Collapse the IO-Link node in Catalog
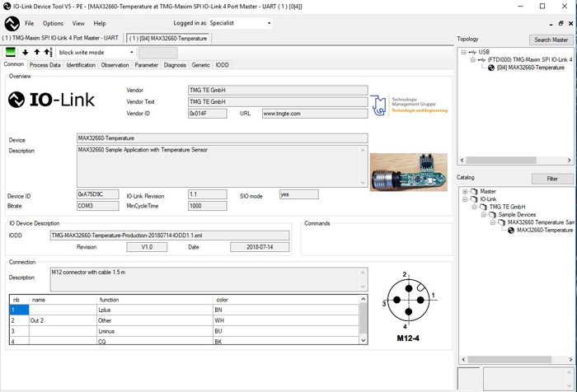 465,199
